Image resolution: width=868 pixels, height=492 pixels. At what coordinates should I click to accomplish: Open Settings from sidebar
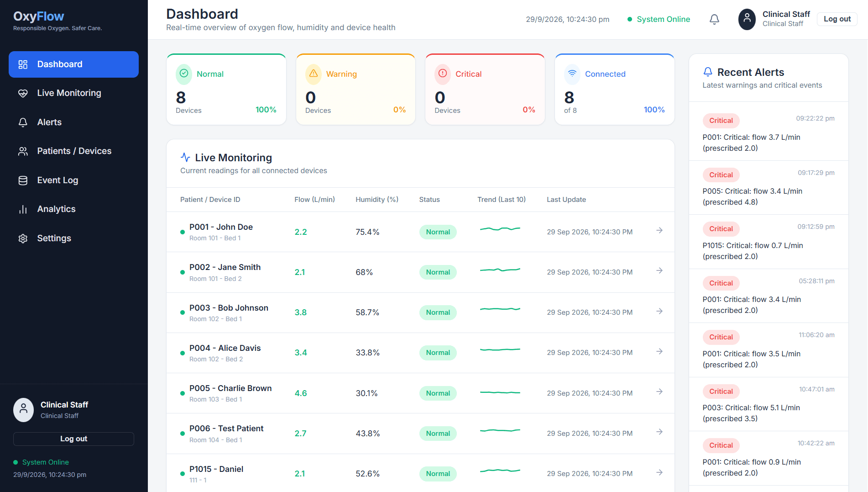point(73,238)
